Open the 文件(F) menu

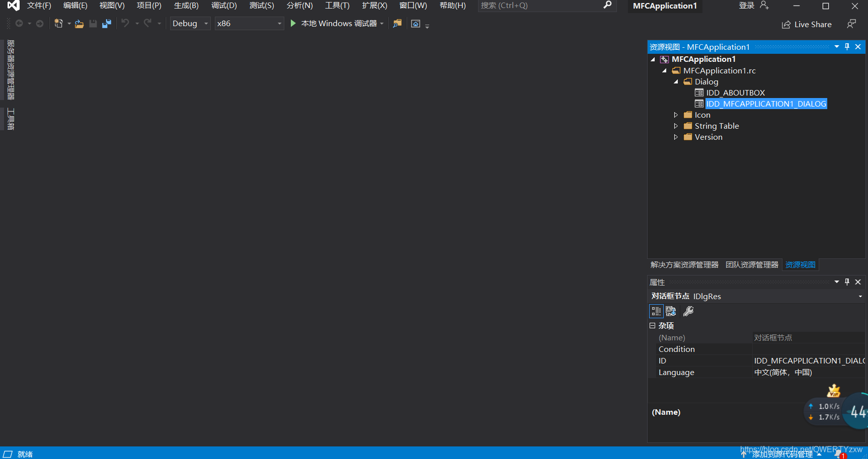[39, 6]
